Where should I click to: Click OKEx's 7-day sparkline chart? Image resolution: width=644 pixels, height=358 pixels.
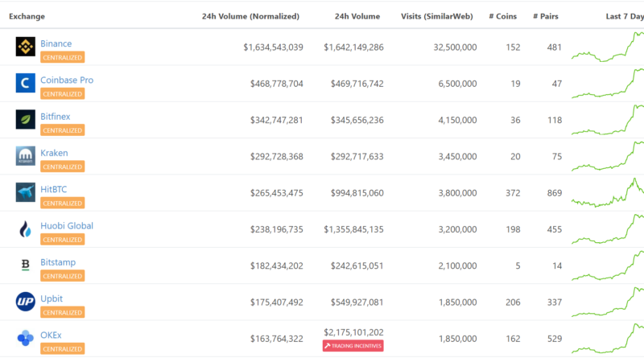tap(608, 339)
